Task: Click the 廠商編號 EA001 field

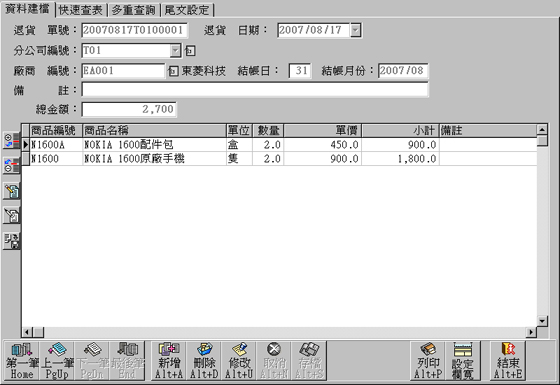Action: point(123,71)
